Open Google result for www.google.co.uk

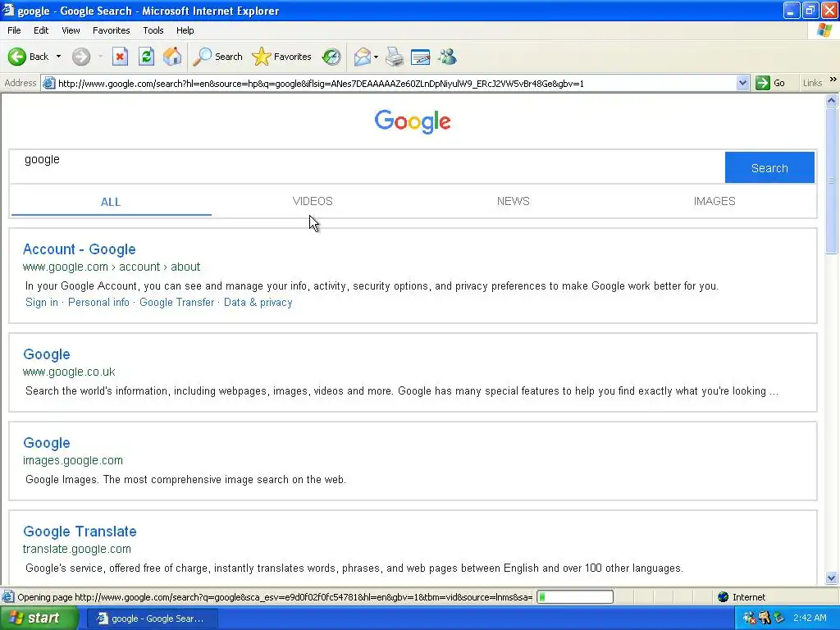(x=47, y=354)
